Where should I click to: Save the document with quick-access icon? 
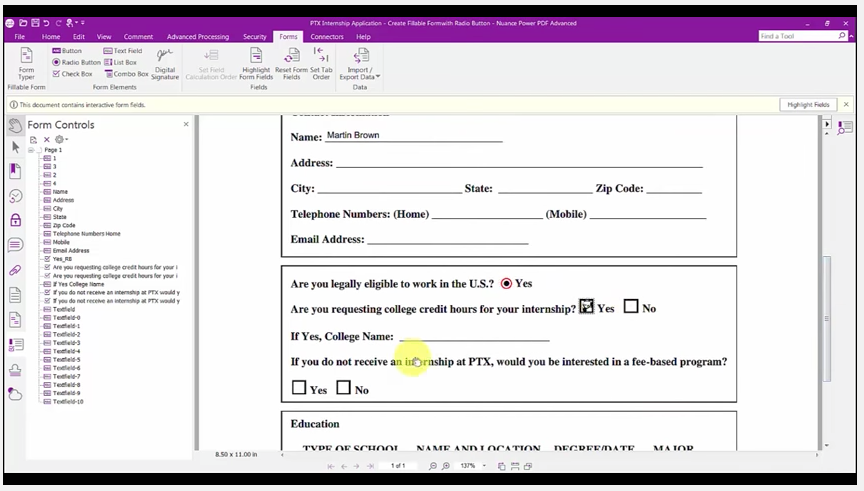coord(35,23)
